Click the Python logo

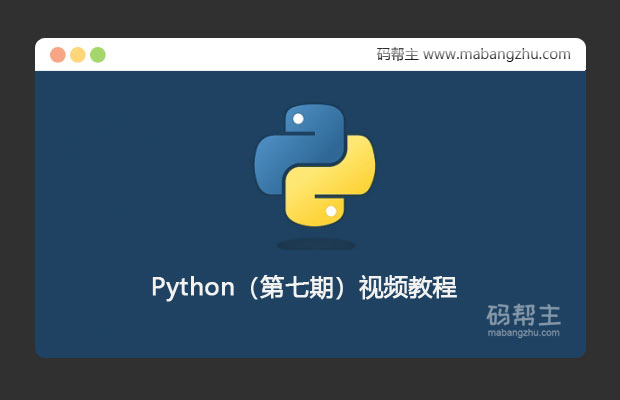(315, 165)
